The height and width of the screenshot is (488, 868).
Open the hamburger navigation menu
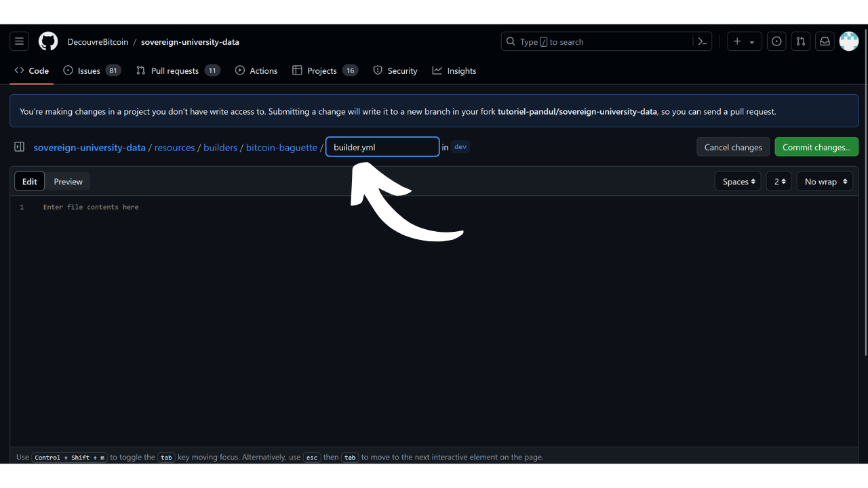[x=19, y=41]
